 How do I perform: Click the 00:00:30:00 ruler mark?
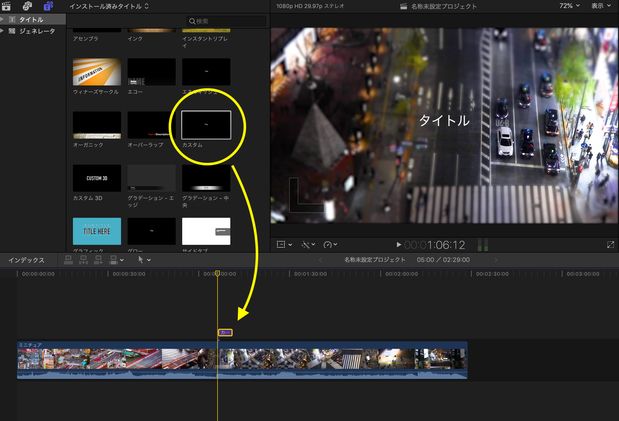pos(129,274)
